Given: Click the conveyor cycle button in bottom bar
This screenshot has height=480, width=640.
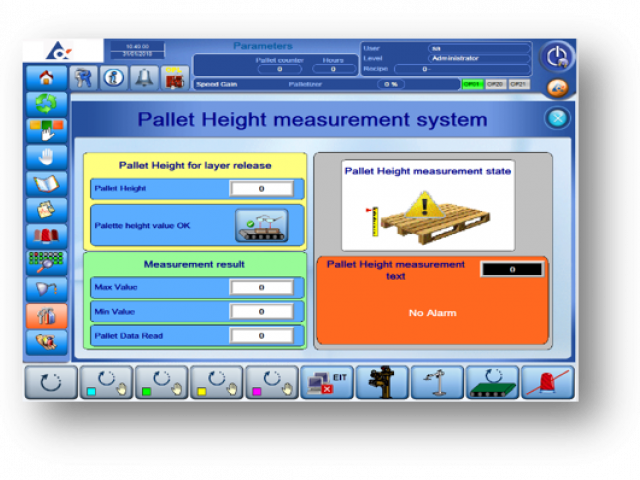Looking at the screenshot, I should (492, 383).
